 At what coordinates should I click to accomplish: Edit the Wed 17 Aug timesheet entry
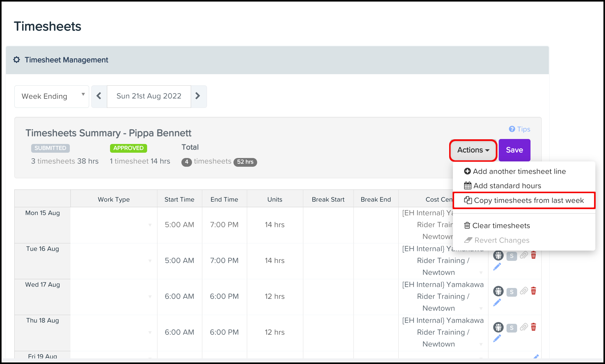(x=497, y=302)
